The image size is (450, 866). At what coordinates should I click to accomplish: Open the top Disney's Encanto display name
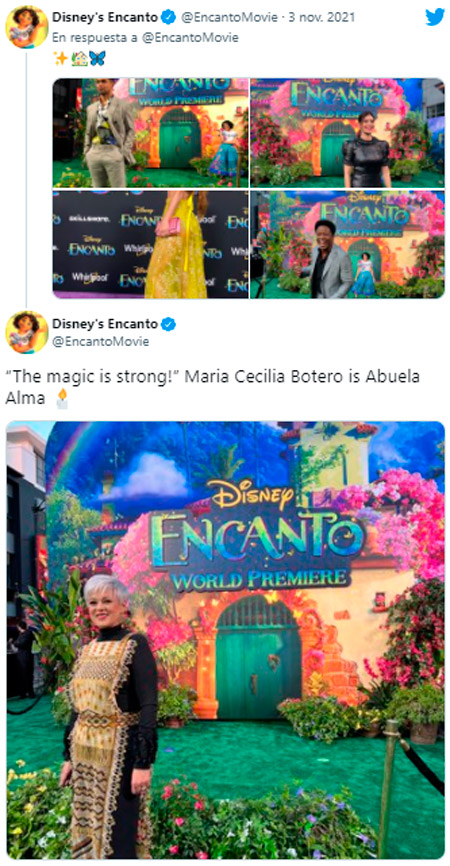point(105,18)
